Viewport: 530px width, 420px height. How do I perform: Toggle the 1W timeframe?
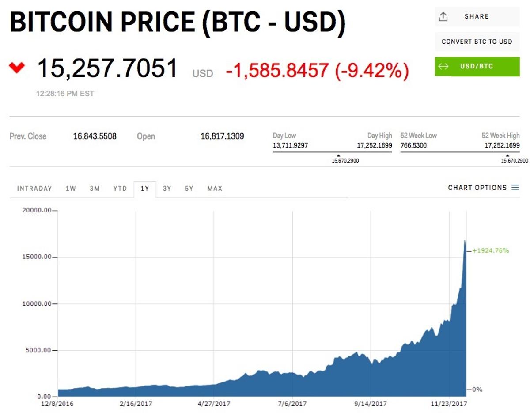tap(72, 188)
